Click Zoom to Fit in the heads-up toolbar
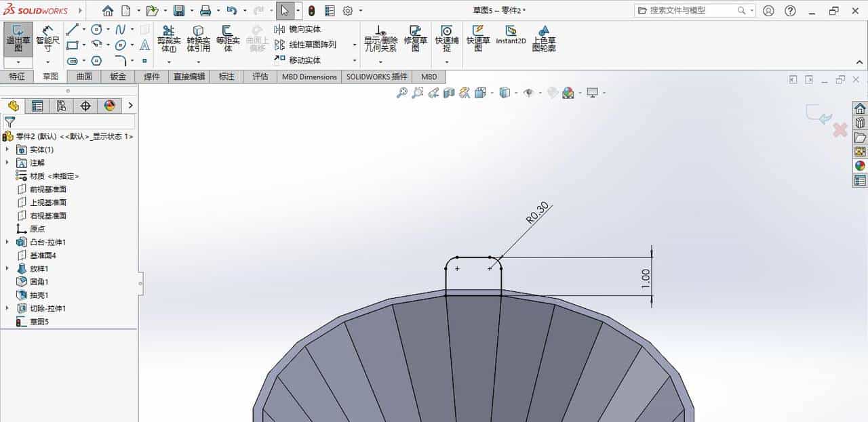 coord(401,93)
